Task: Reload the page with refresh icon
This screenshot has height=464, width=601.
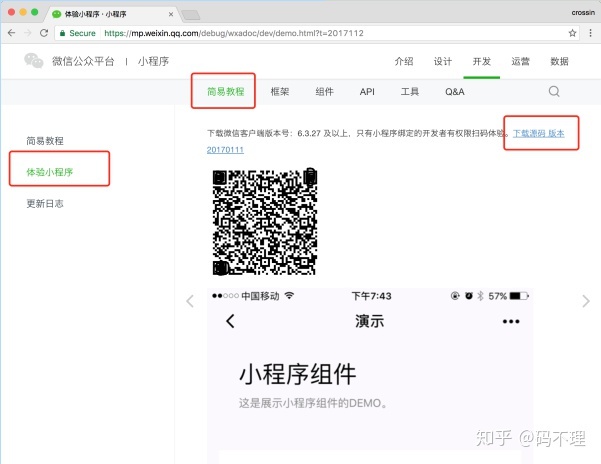Action: coord(44,33)
